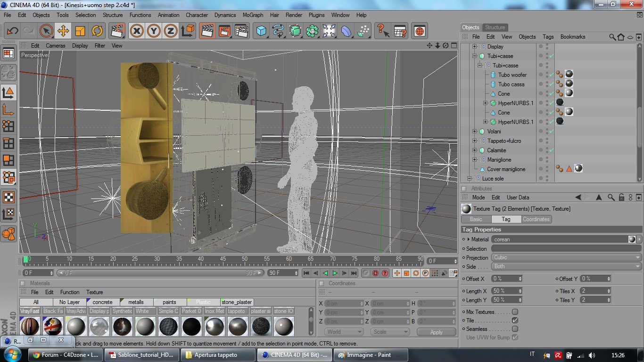
Task: Open the Basic attribute tab
Action: click(x=476, y=219)
